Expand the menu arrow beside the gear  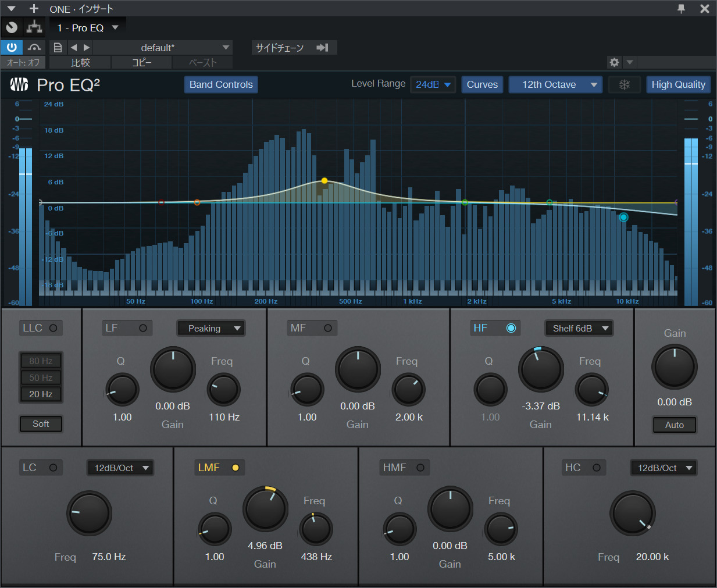630,62
